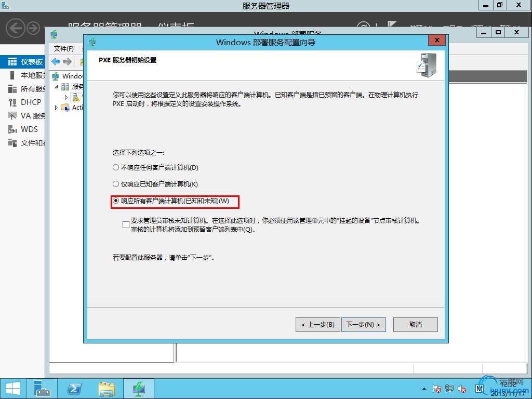The image size is (532, 399).
Task: Click the blue back arrow in the WDS toolbar
Action: [56, 61]
